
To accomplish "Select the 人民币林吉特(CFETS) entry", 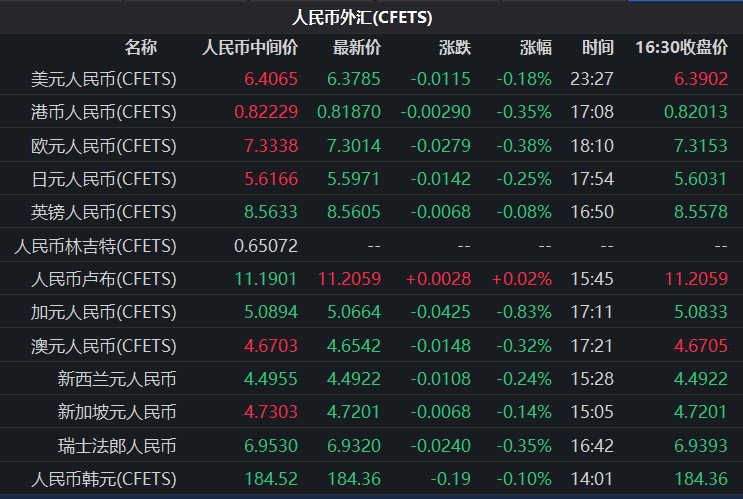I will (x=98, y=245).
